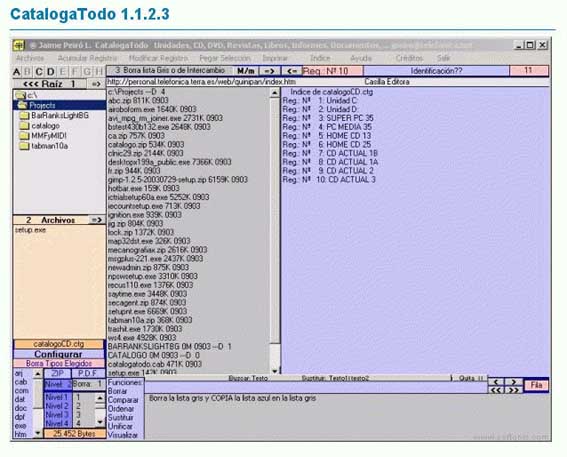Click the Salir menu item

point(443,58)
